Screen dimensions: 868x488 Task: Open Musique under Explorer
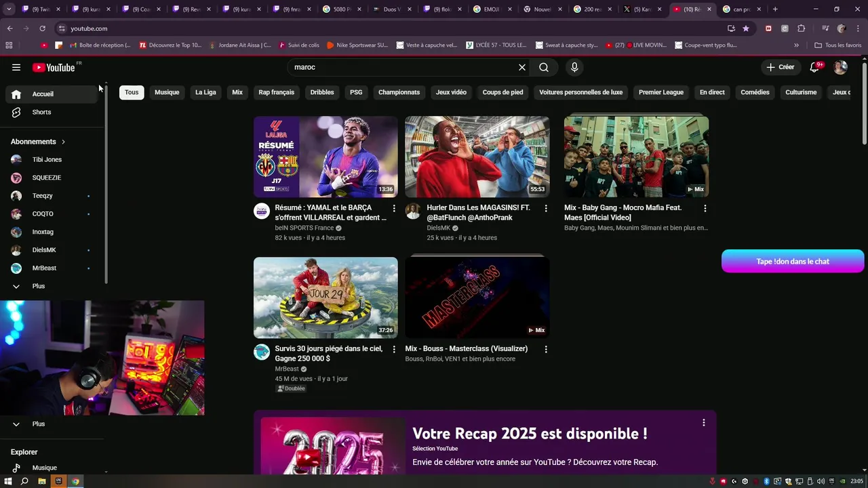pyautogui.click(x=52, y=468)
